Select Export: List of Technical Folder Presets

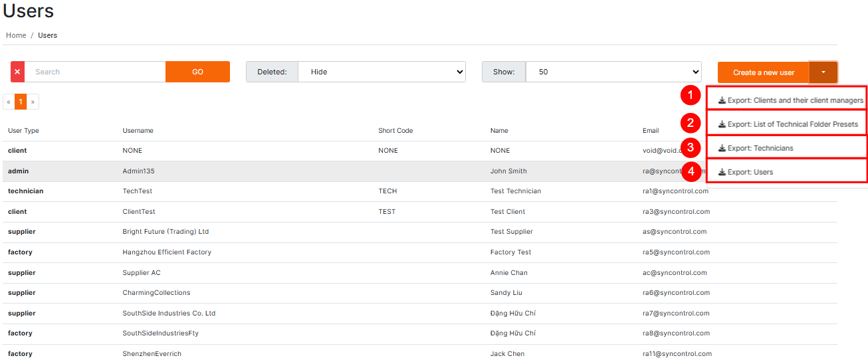[792, 124]
